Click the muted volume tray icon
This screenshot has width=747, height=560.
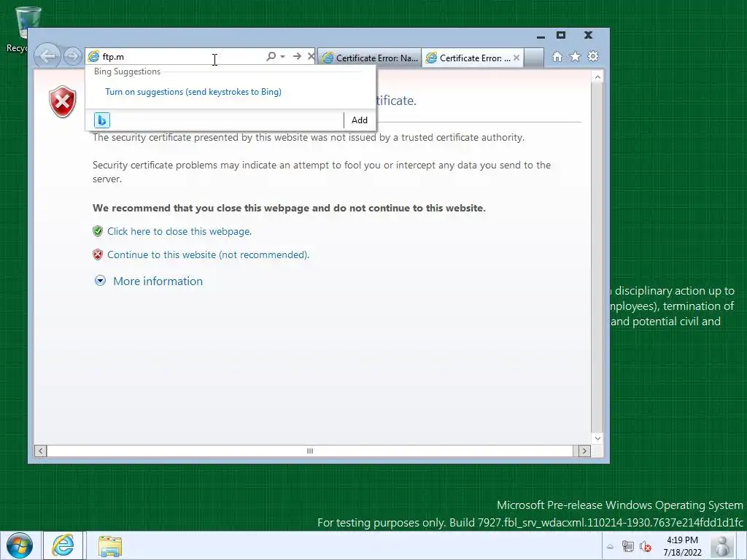pos(646,547)
